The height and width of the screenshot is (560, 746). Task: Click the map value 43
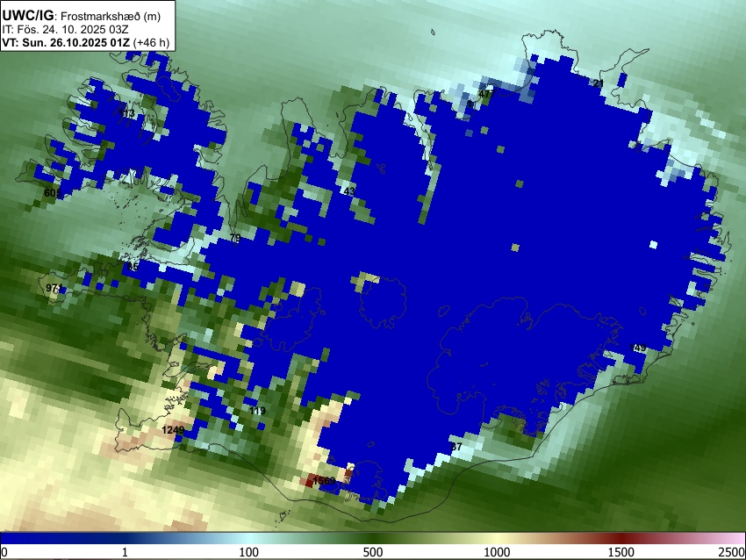click(349, 191)
